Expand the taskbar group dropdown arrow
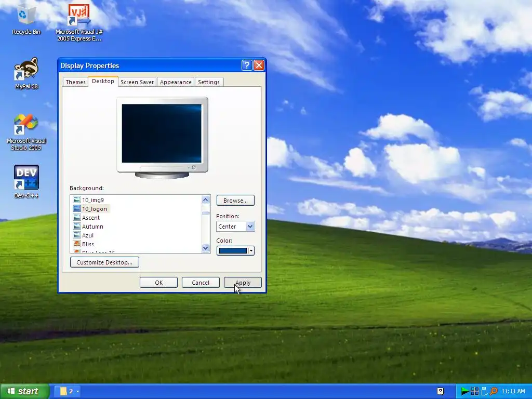Image resolution: width=532 pixels, height=399 pixels. pos(77,391)
